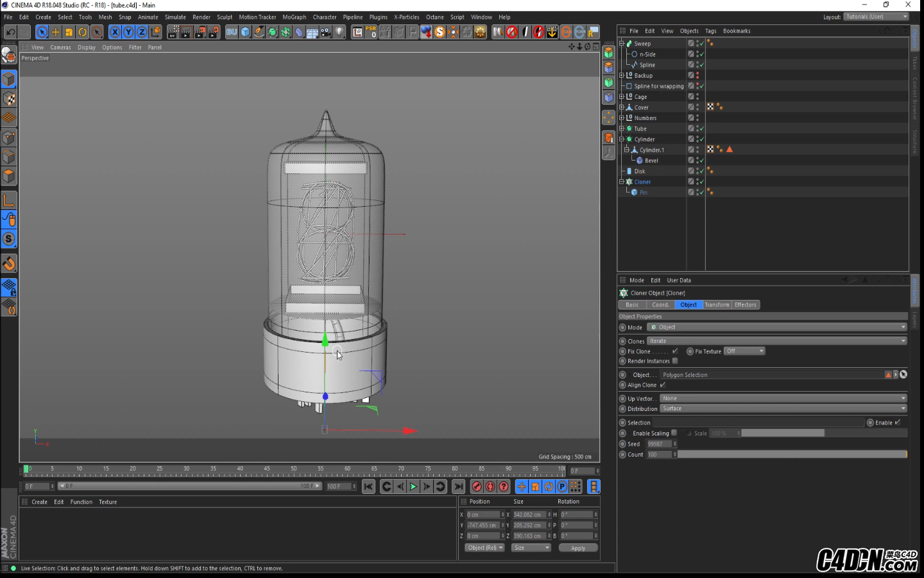The height and width of the screenshot is (578, 924).
Task: Select the Axis mode L-shaped icon
Action: pos(9,200)
